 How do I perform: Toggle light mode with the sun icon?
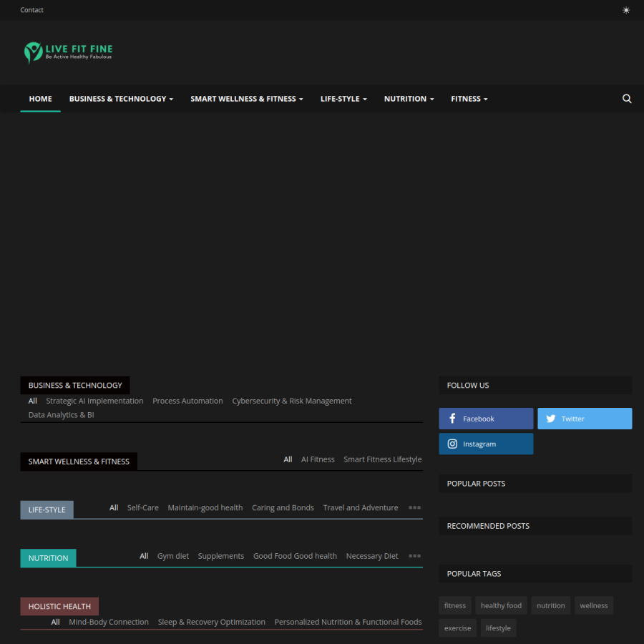point(625,10)
